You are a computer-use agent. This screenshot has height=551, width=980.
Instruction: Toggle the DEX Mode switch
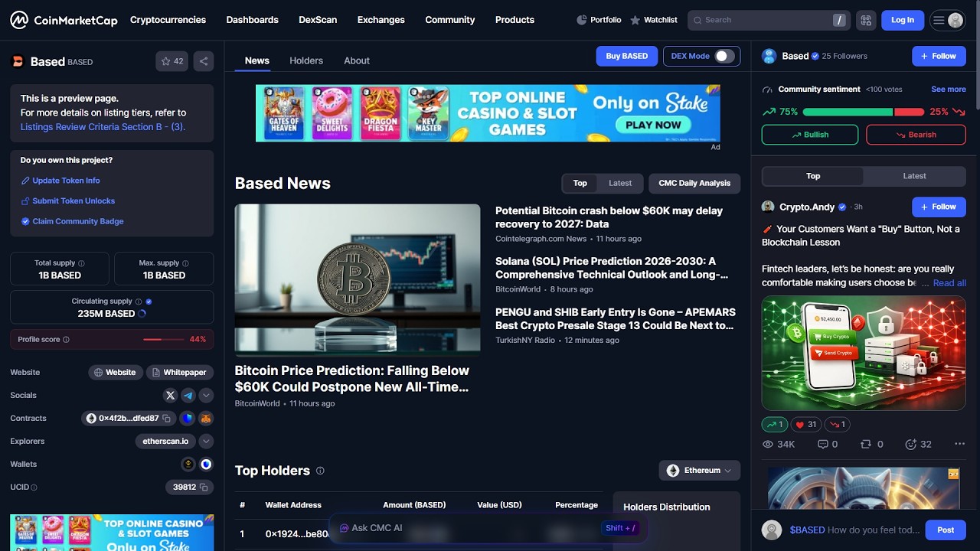click(x=724, y=56)
